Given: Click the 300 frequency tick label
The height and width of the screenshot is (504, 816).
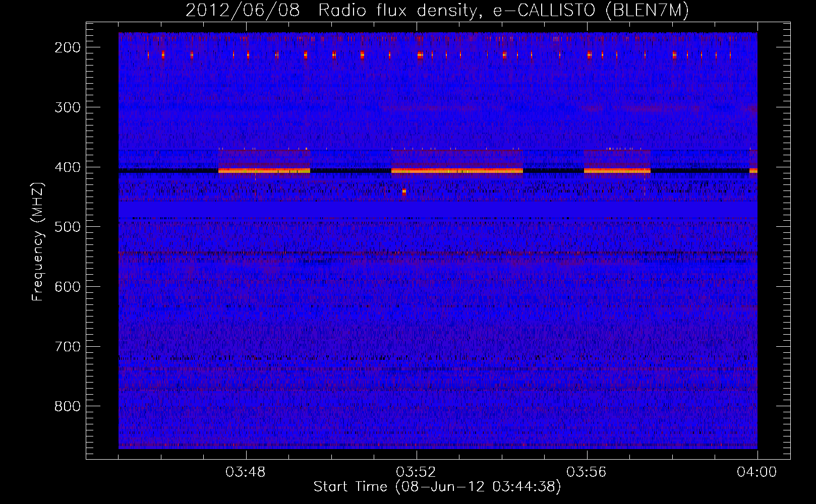Looking at the screenshot, I should point(67,107).
